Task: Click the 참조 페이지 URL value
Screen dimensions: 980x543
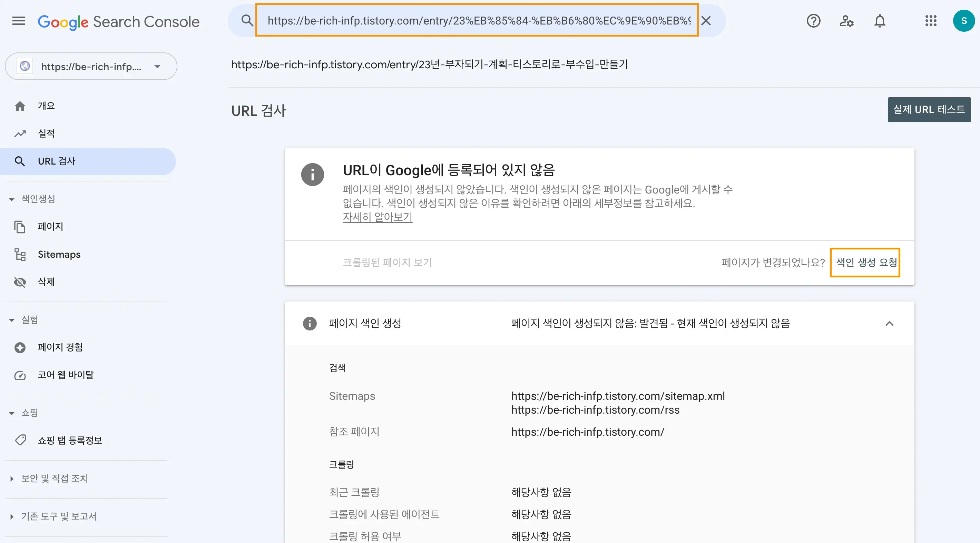Action: click(587, 432)
